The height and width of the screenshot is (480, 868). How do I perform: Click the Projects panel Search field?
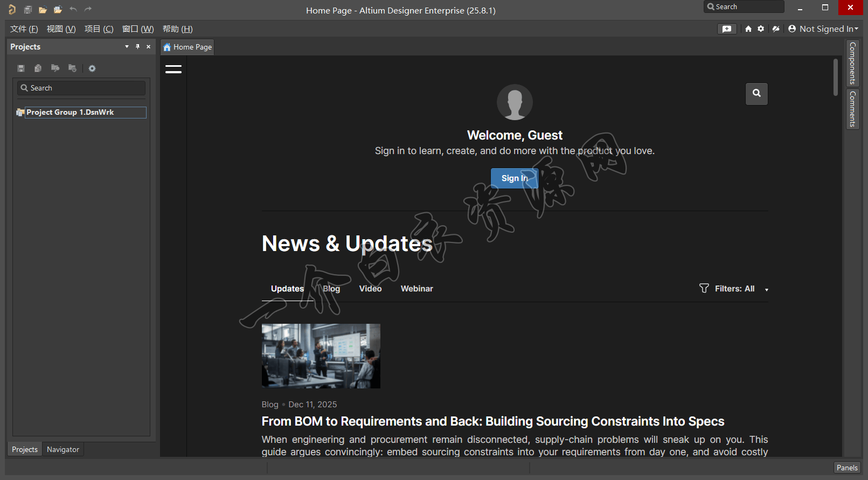(x=82, y=88)
